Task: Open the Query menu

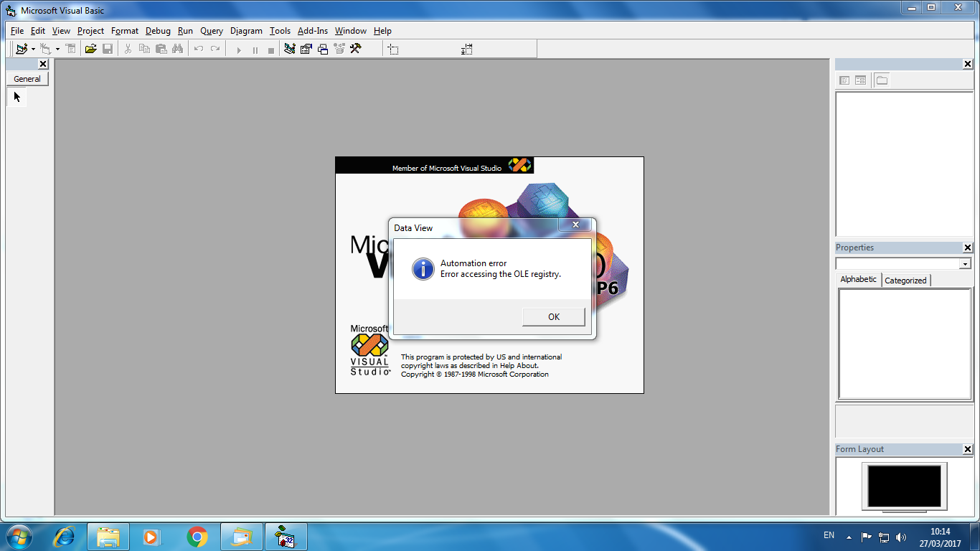Action: 212,31
